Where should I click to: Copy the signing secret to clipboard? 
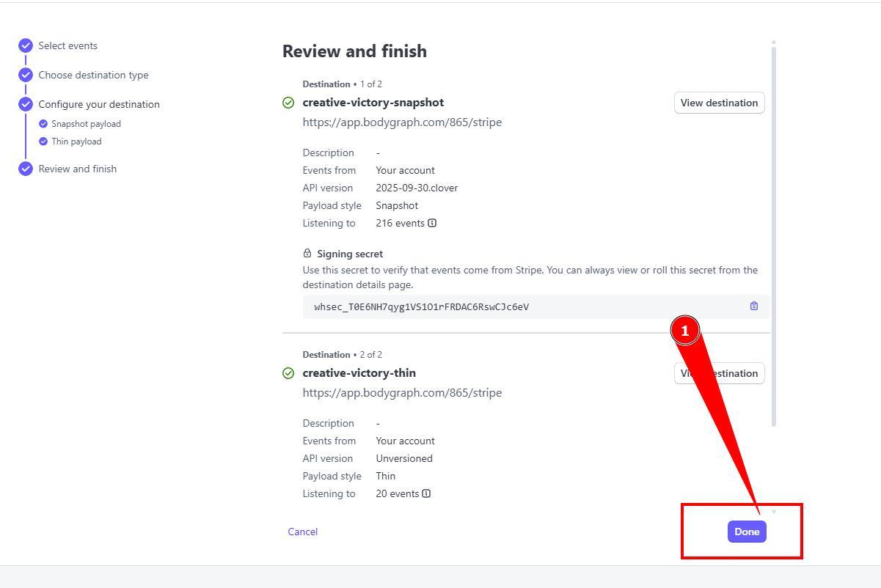[x=753, y=306]
